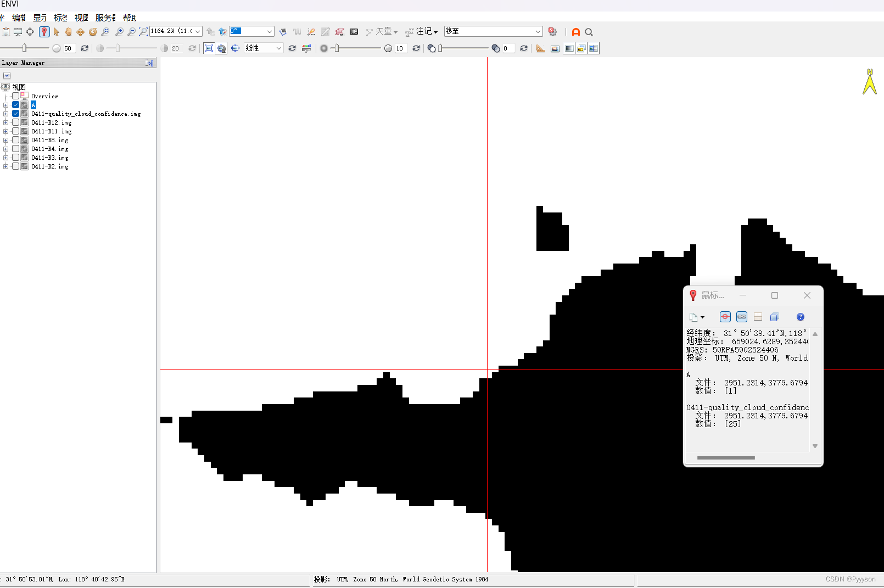This screenshot has width=884, height=588.
Task: Adjust the transparency slider handle
Action: (440, 48)
